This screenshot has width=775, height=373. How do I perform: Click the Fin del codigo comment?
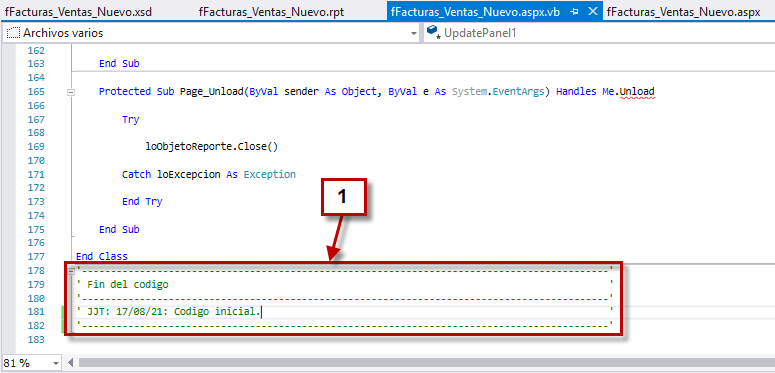(x=128, y=285)
